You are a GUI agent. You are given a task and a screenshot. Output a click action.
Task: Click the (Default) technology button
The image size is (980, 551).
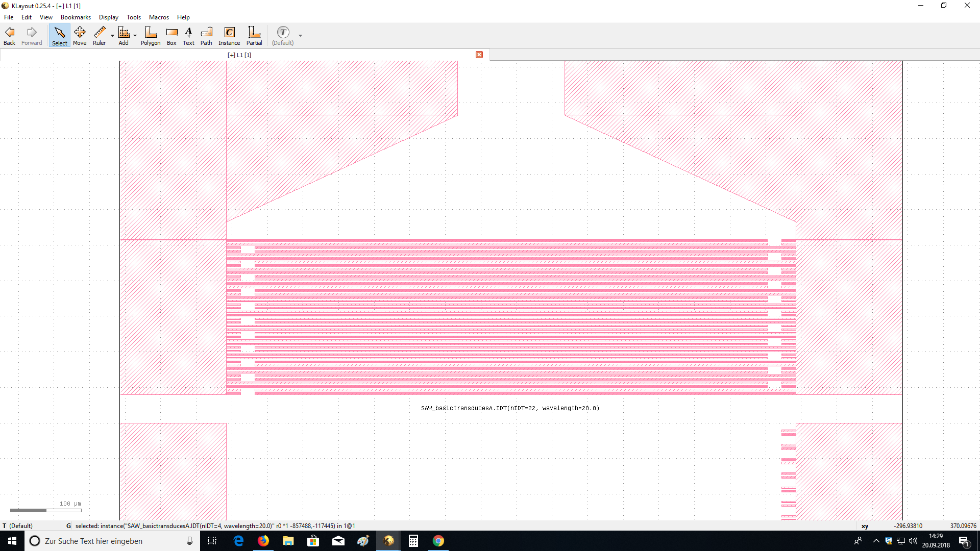click(283, 36)
